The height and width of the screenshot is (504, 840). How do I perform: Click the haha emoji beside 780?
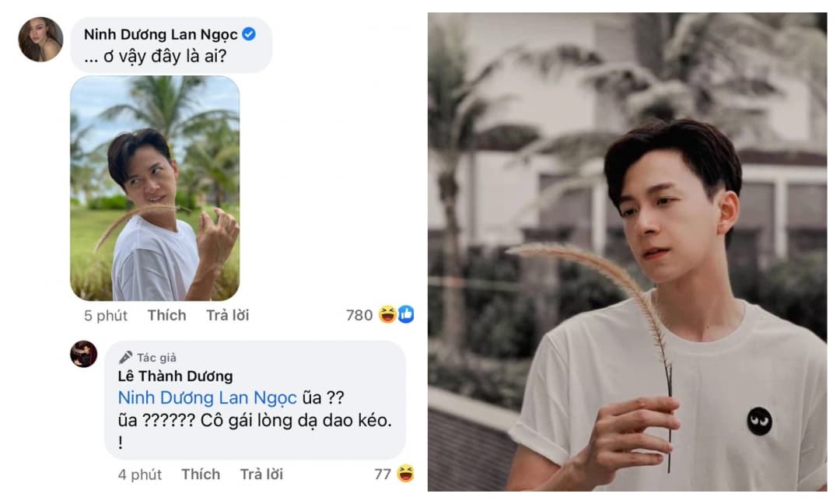click(x=387, y=315)
